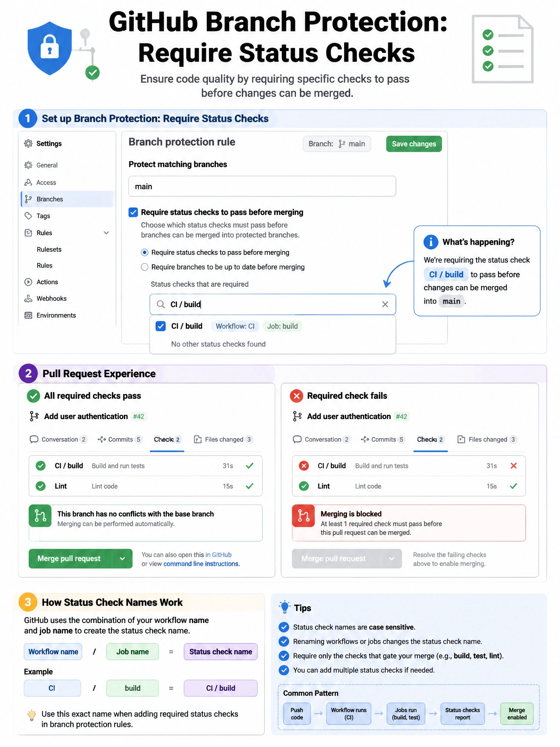
Task: Follow the in GitHub link
Action: (x=218, y=554)
